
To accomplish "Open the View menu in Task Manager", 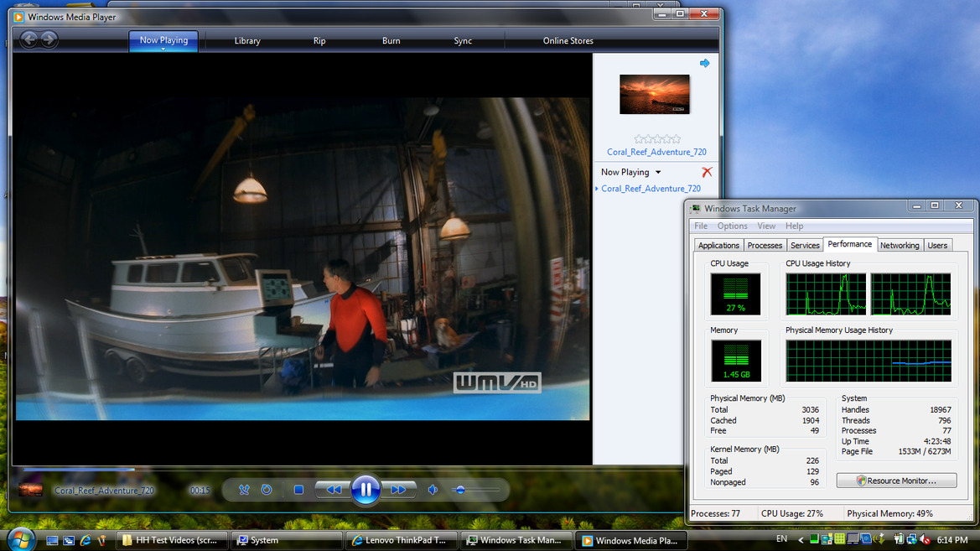I will [x=766, y=226].
